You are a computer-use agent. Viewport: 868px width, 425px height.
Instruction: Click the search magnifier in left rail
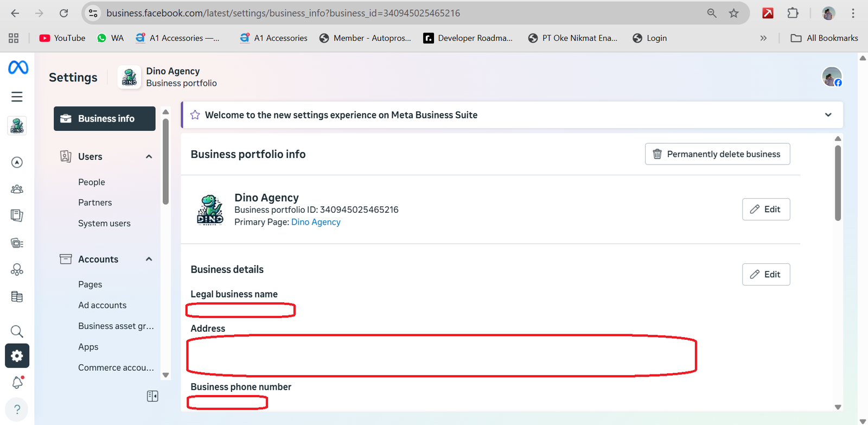coord(17,331)
